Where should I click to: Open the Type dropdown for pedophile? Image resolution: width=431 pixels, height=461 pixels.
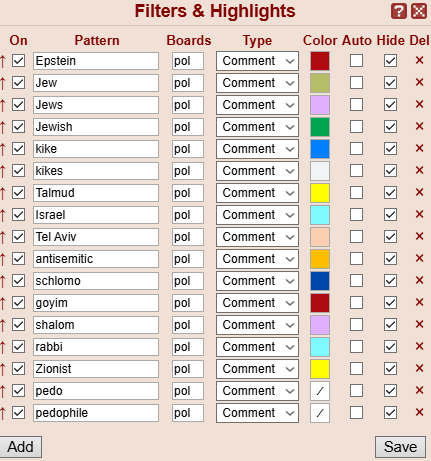257,413
